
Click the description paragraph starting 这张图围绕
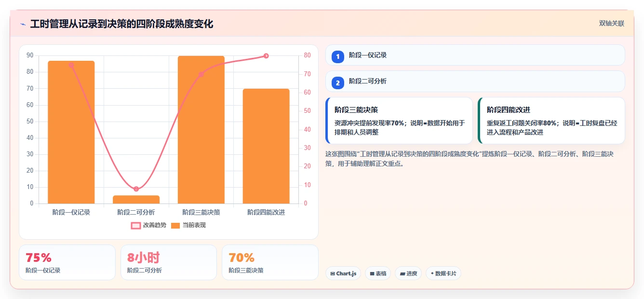coord(469,159)
